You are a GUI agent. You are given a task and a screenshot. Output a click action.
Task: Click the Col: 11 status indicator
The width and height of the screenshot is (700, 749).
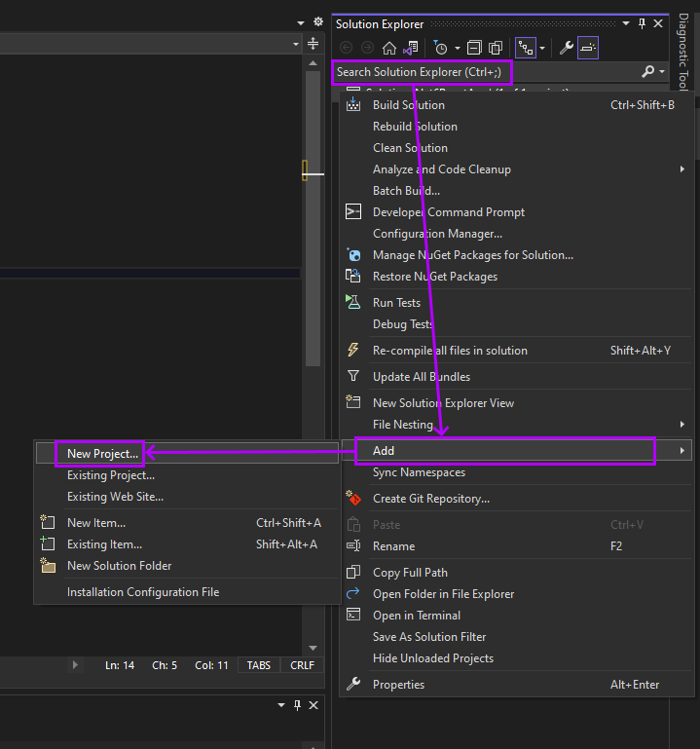211,665
